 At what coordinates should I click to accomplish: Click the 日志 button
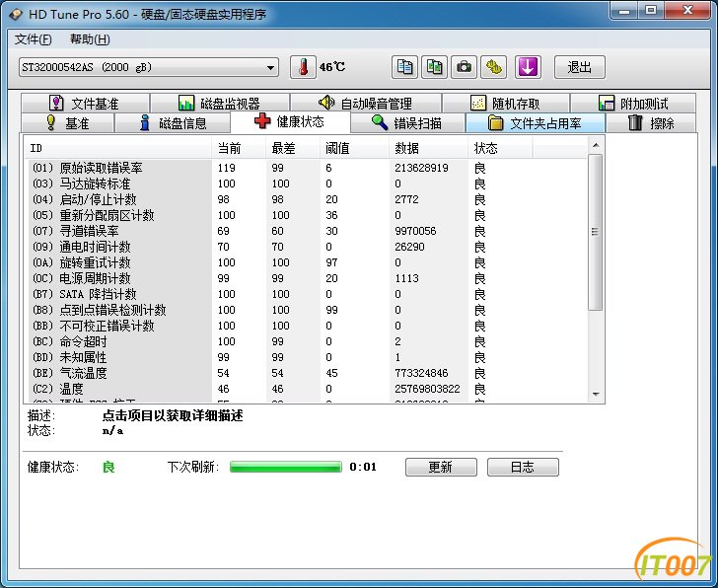click(x=523, y=467)
